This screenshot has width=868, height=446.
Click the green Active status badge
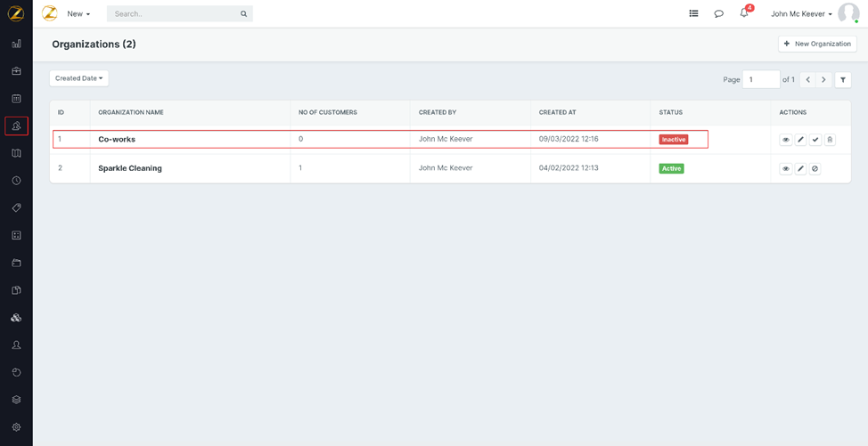coord(671,168)
